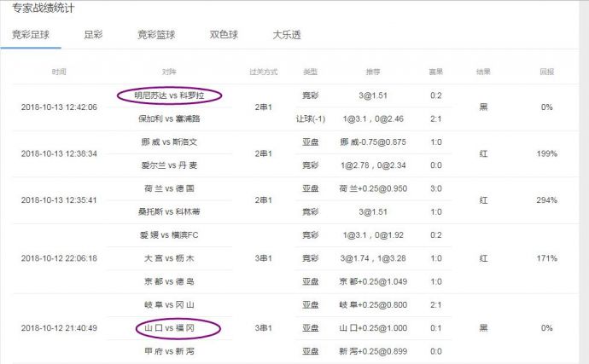The image size is (589, 364).
Task: Click the 0:1 score for 山口 match
Action: pos(435,328)
